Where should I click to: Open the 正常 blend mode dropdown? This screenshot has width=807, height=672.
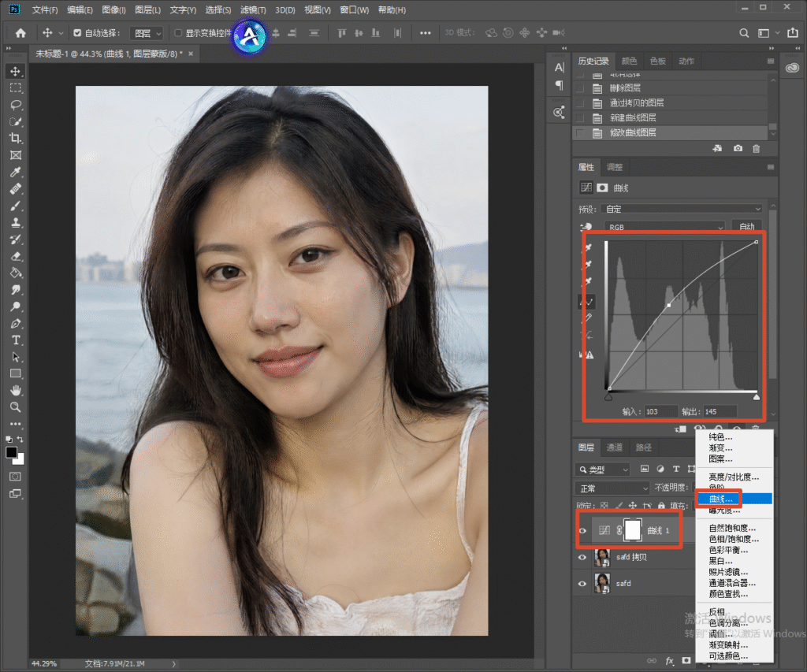tap(612, 488)
